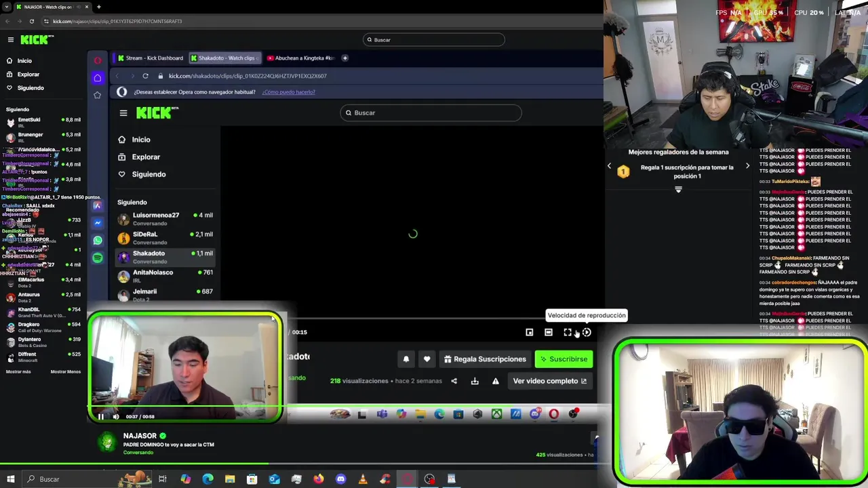Image resolution: width=868 pixels, height=488 pixels.
Task: Toggle the heart follow button
Action: pos(427,359)
